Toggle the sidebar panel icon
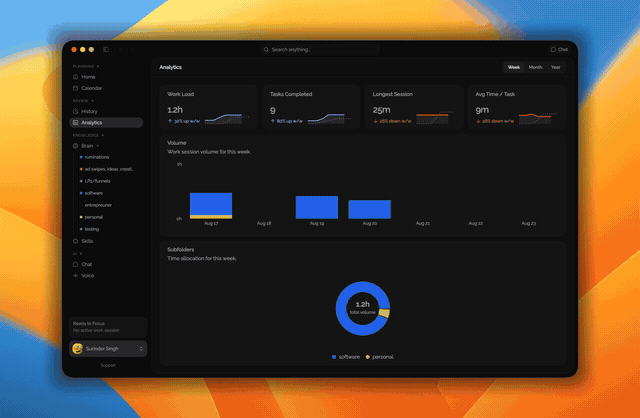 pyautogui.click(x=106, y=49)
